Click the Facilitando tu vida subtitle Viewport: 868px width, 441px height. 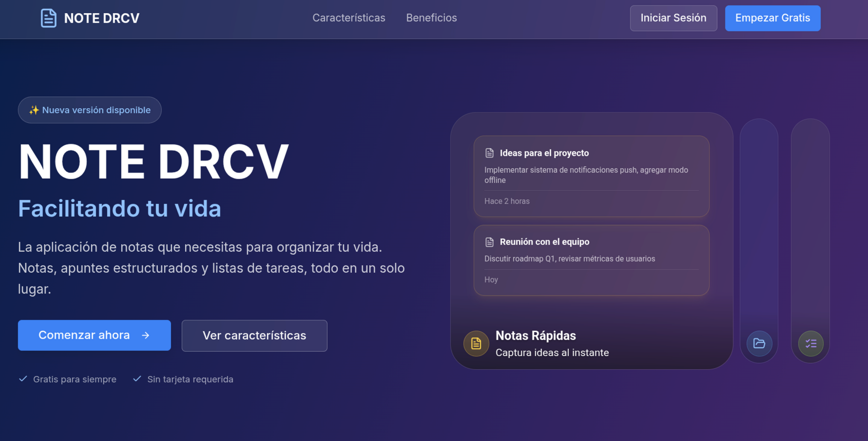point(119,209)
